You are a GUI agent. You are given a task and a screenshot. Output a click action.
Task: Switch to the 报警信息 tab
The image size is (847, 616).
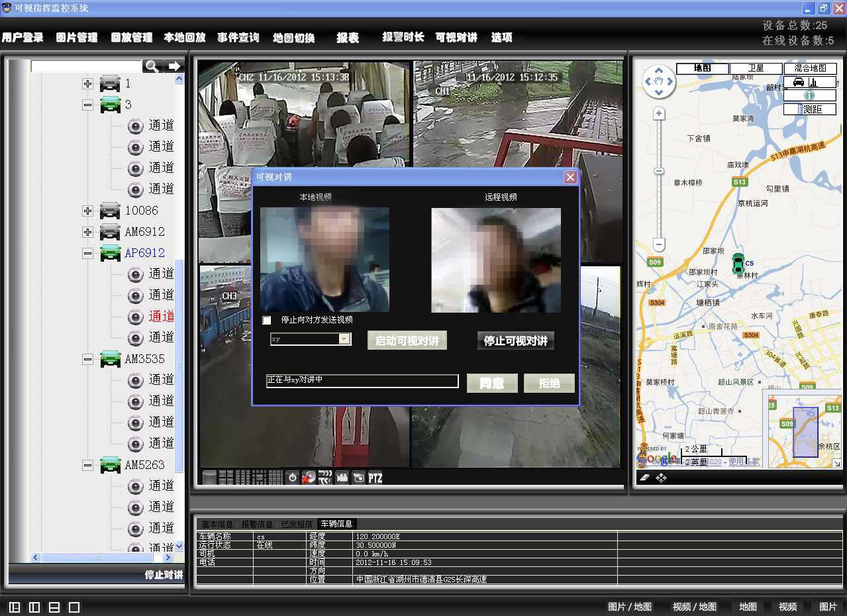(257, 524)
